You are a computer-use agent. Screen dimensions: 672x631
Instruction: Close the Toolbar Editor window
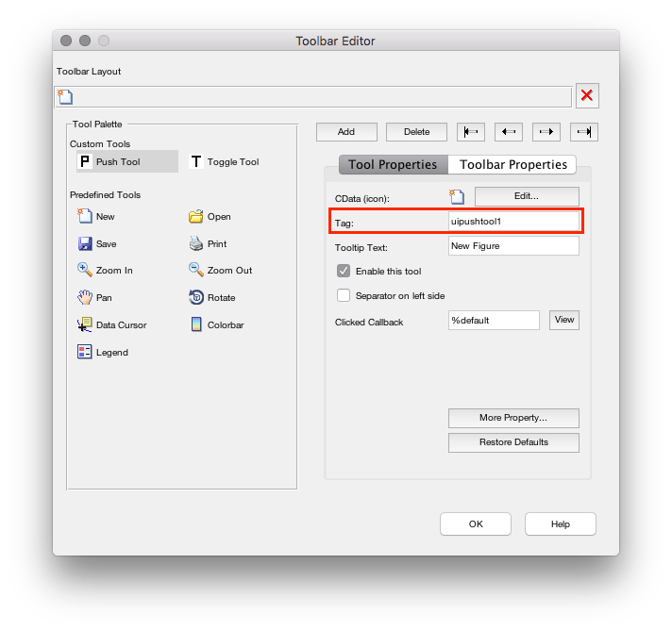(66, 41)
